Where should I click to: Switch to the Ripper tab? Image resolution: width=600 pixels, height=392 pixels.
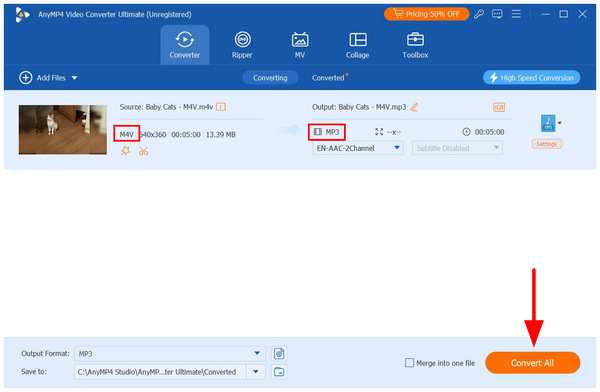coord(242,45)
